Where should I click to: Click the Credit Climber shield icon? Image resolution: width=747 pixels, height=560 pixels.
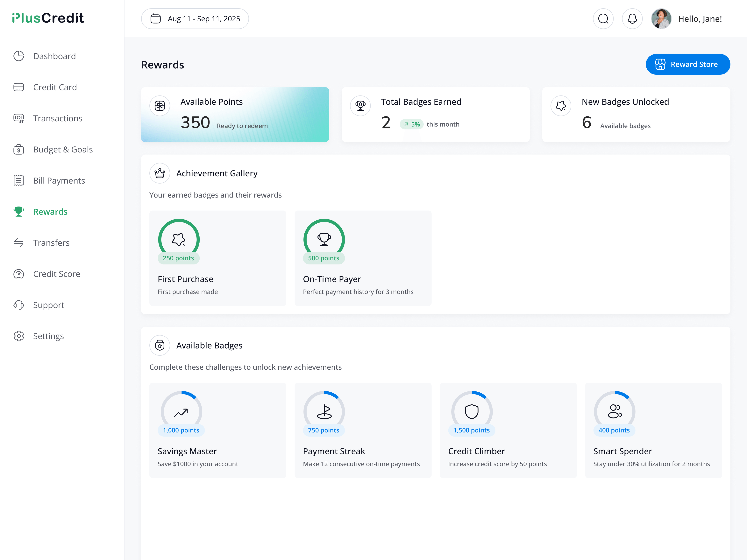(472, 412)
